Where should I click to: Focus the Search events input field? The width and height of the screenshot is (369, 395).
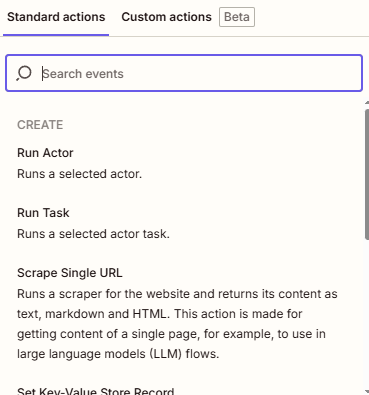click(184, 73)
